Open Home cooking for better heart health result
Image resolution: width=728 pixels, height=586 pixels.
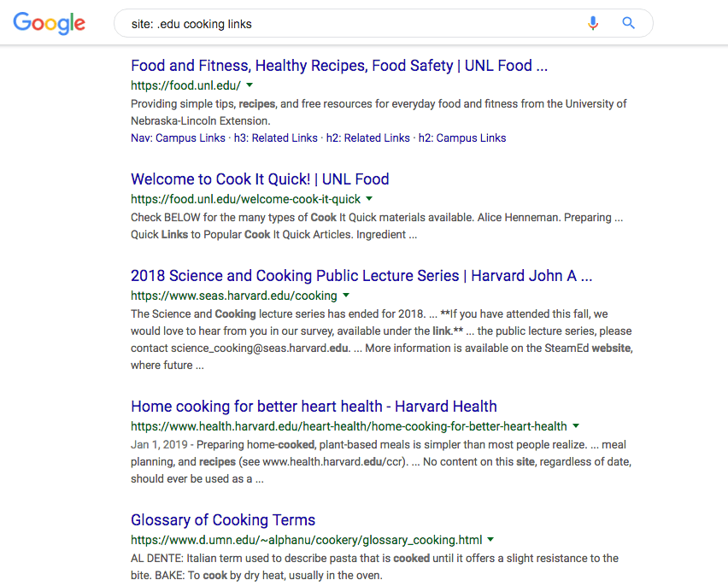[314, 407]
